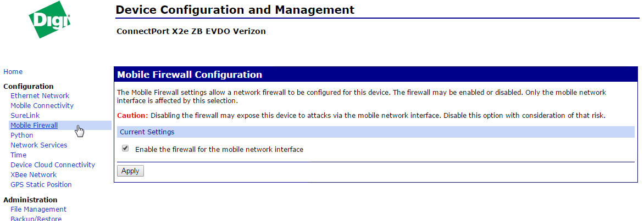Open GPS Static Position settings

41,185
